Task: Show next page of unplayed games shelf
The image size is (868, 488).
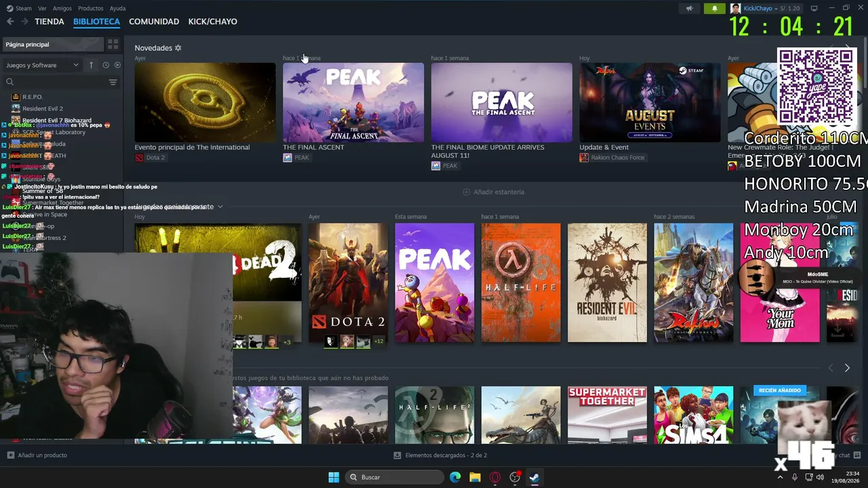Action: pyautogui.click(x=847, y=367)
